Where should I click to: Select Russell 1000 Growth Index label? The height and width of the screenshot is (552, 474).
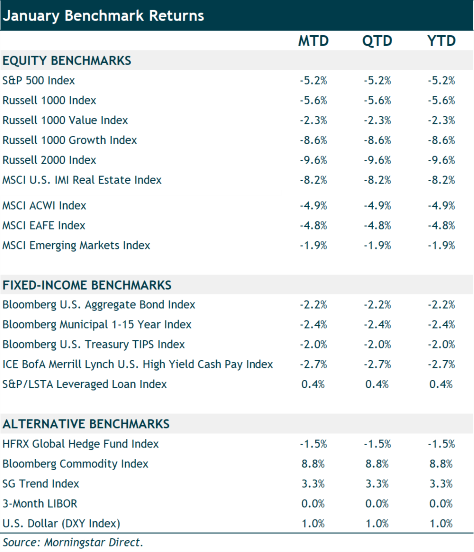tap(70, 140)
